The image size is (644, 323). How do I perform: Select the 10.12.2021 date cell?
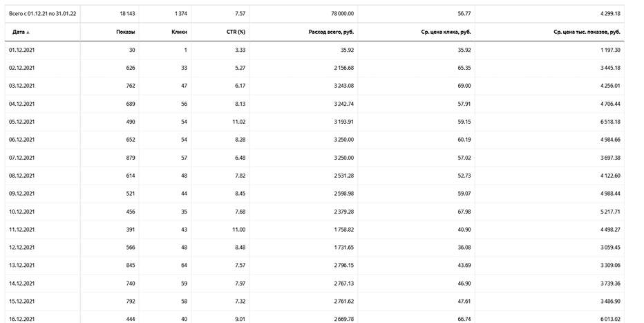coord(22,212)
